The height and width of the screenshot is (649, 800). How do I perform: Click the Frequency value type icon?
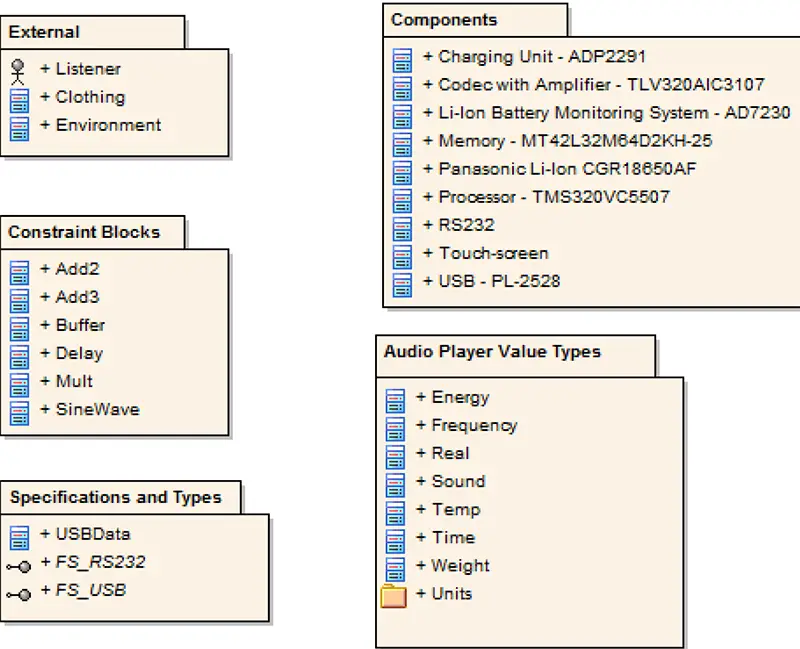tap(395, 429)
